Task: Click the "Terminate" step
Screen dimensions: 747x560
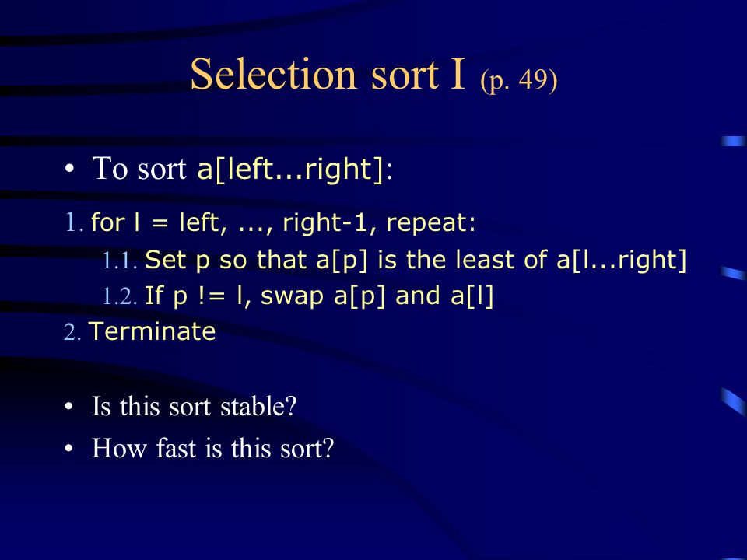Action: pos(153,331)
